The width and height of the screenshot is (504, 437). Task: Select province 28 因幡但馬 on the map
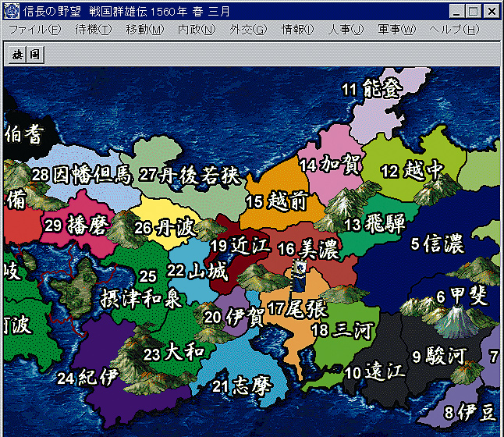[82, 175]
